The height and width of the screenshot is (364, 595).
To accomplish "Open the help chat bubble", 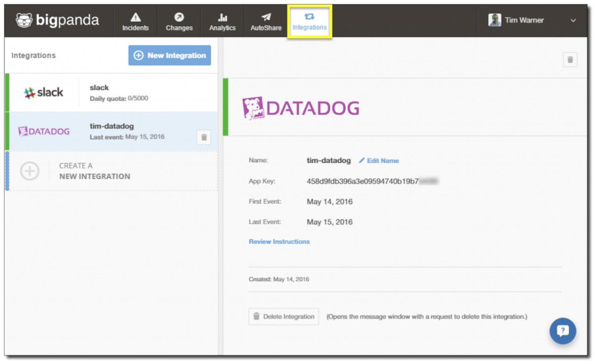I will point(563,331).
